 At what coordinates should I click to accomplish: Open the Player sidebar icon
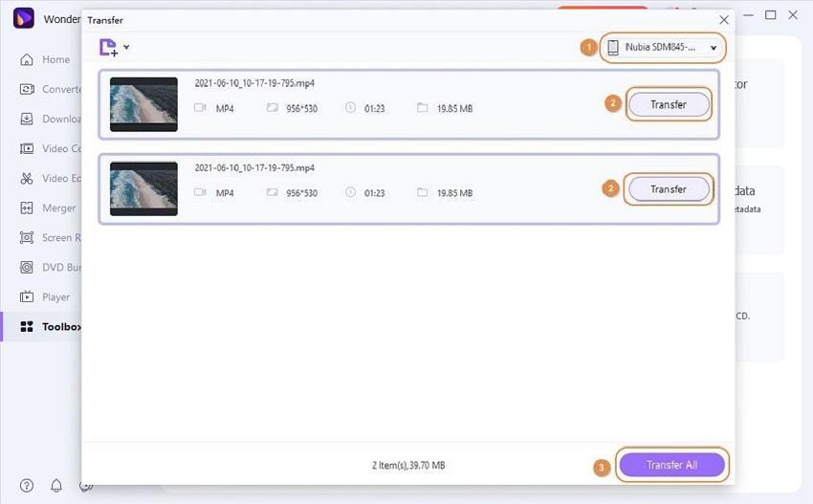[x=27, y=296]
